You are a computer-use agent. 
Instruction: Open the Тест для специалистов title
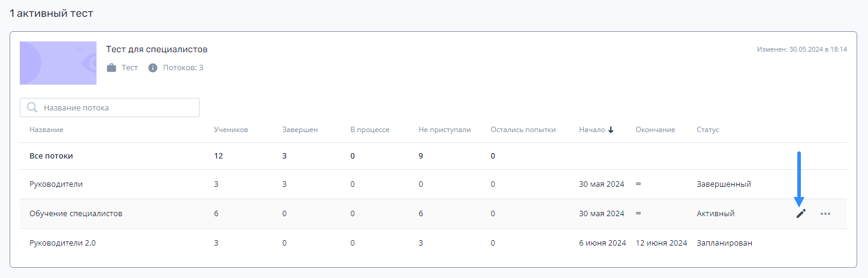tap(157, 49)
